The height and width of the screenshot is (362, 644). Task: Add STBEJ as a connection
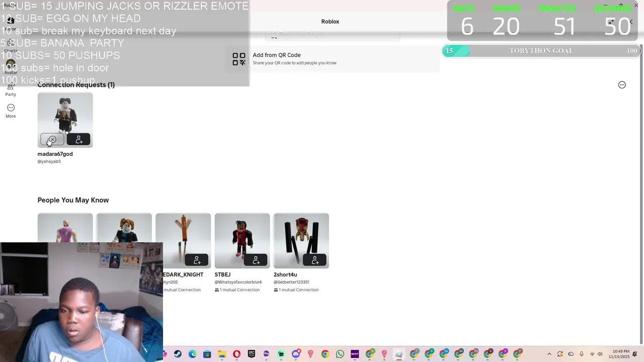[x=256, y=260]
